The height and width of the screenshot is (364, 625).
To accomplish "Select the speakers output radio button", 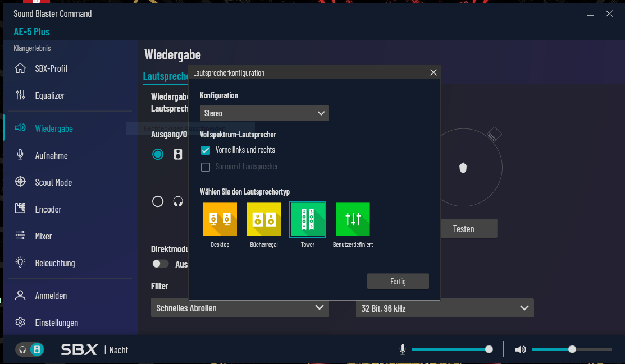I will (x=158, y=154).
